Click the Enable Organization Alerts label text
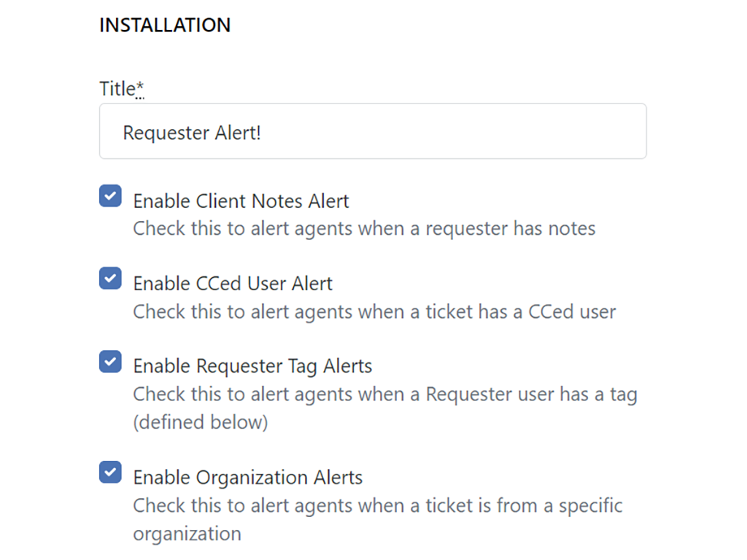Screen dimensions: 747x560 tap(247, 477)
